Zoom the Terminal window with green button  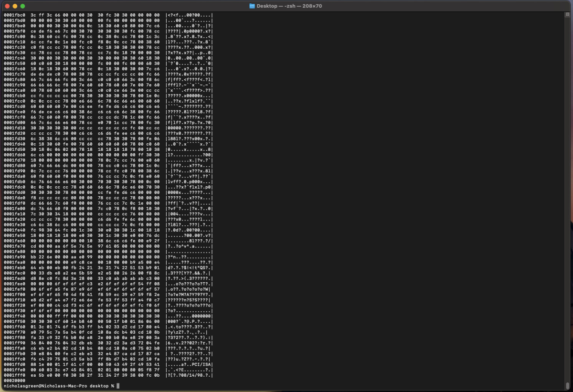(23, 6)
